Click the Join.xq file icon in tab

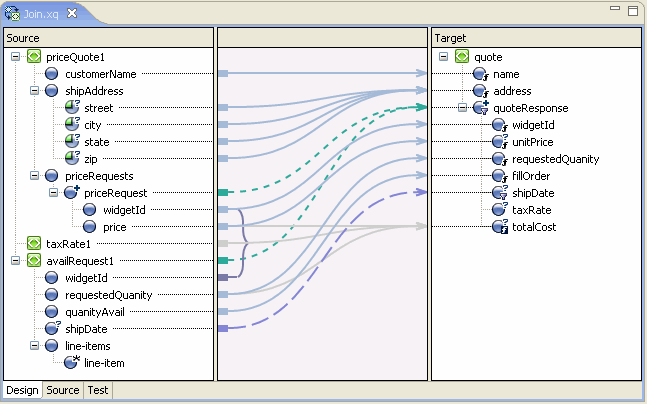click(12, 14)
